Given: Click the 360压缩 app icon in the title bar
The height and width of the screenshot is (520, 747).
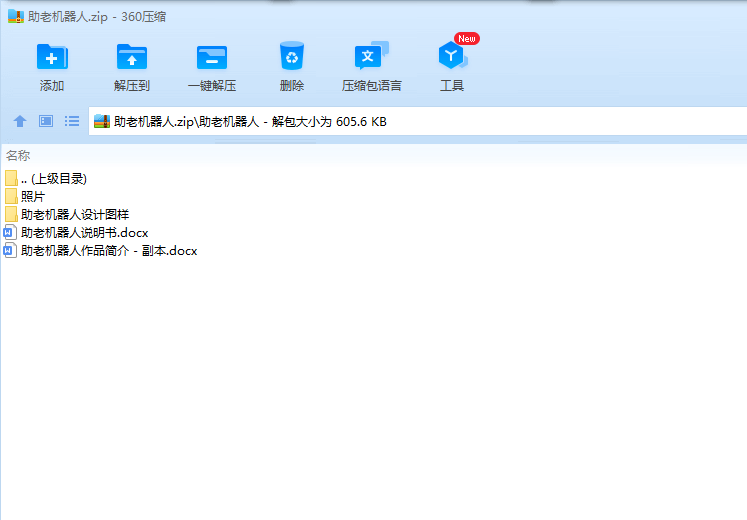Looking at the screenshot, I should [x=16, y=17].
